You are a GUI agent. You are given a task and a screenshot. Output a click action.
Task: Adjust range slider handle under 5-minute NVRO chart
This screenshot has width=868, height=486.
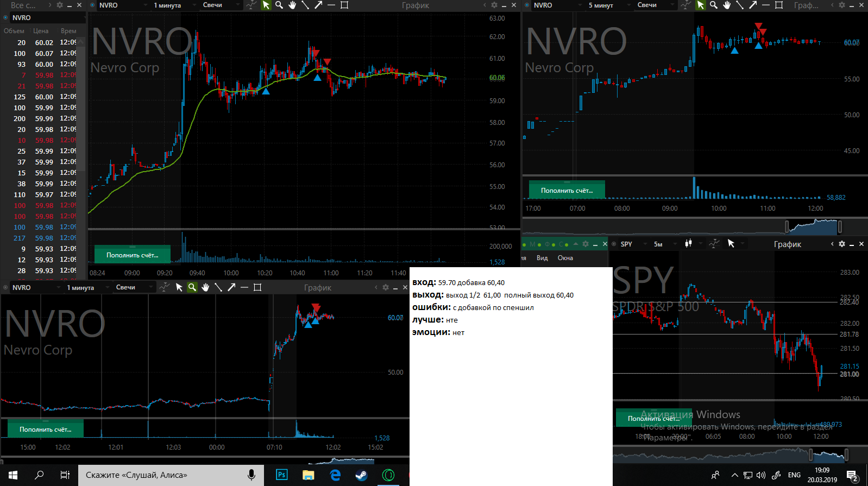pos(787,226)
